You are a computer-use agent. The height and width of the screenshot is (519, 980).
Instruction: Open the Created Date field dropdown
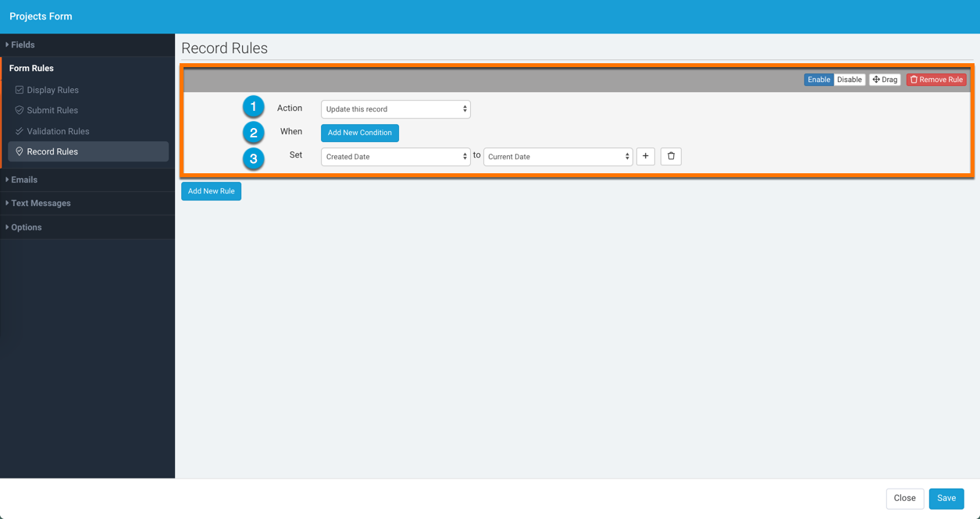click(x=396, y=157)
